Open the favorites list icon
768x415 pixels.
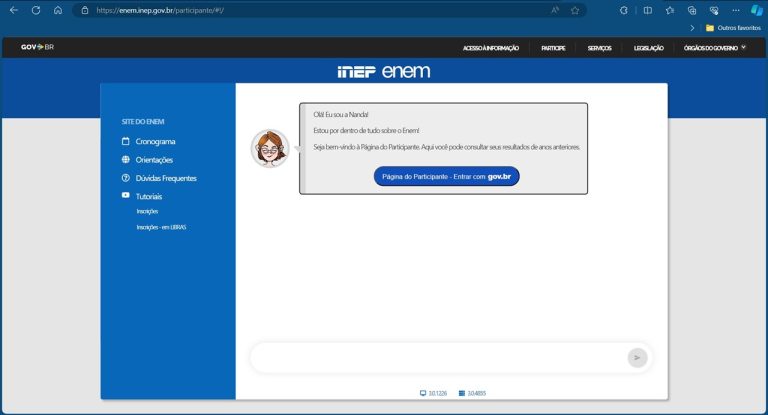coord(670,10)
